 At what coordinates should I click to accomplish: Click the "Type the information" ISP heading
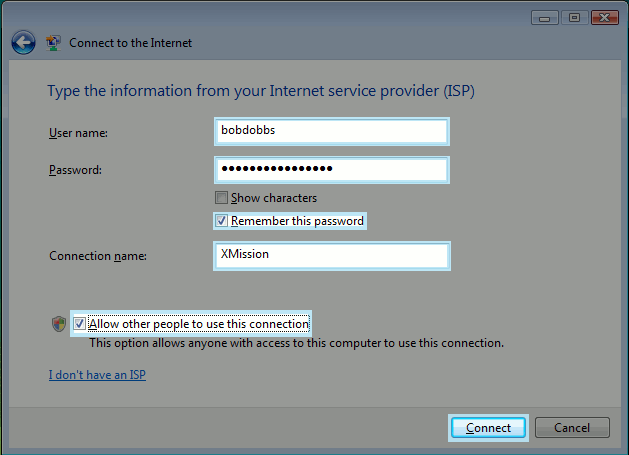261,91
